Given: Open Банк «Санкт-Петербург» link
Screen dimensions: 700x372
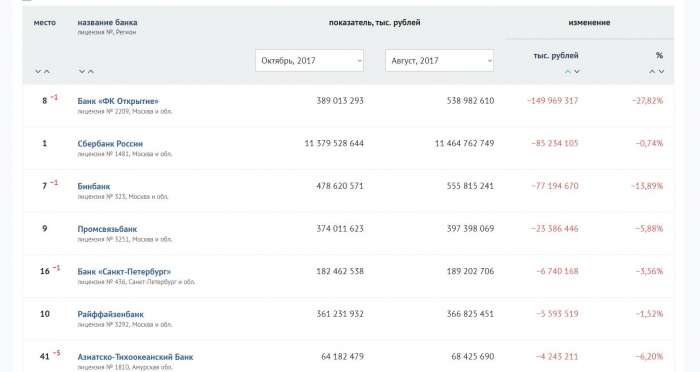Looking at the screenshot, I should click(x=124, y=272).
